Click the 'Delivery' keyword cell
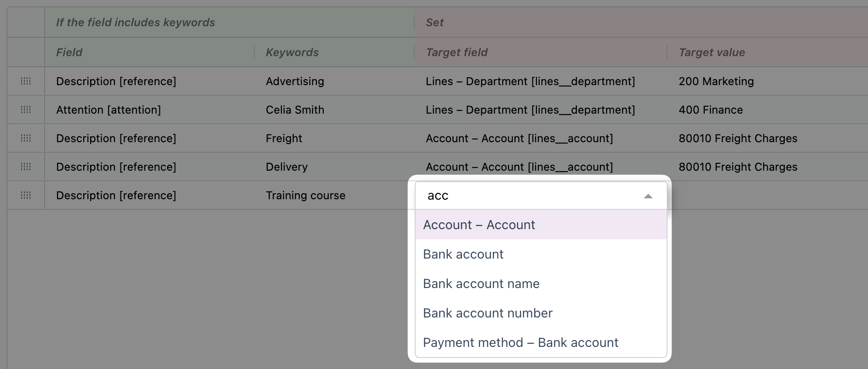Screen dimensions: 868x369 [x=334, y=167]
